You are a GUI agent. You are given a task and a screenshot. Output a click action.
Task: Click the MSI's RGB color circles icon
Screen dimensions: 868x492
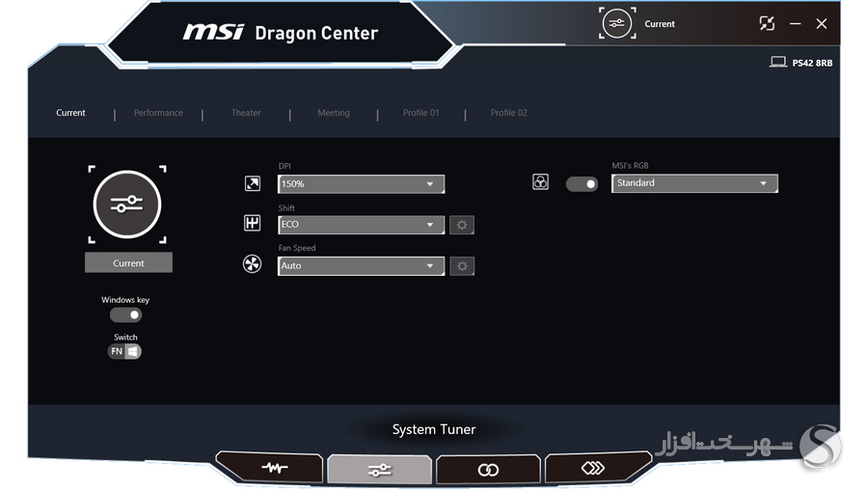(540, 181)
